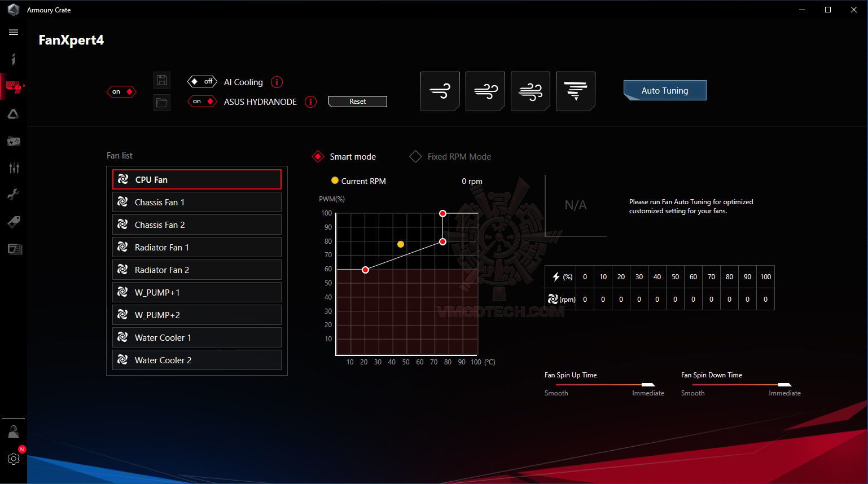The width and height of the screenshot is (868, 484).
Task: Open the user account icon
Action: coord(14,432)
